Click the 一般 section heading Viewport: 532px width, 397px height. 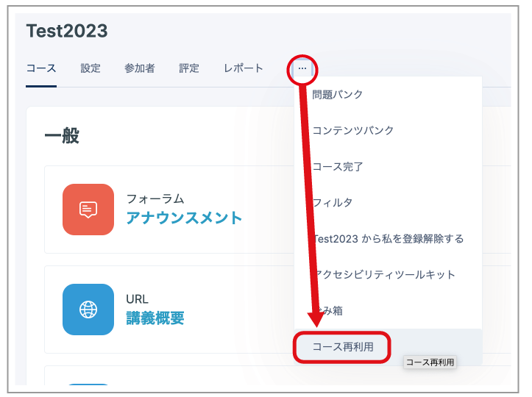pyautogui.click(x=62, y=135)
